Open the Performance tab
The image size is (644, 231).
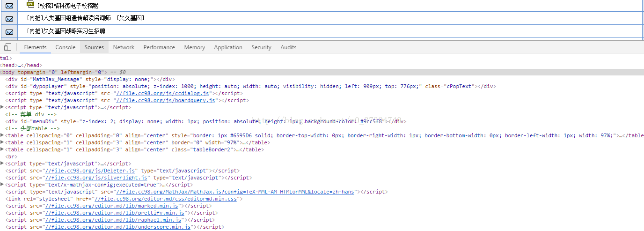point(159,47)
